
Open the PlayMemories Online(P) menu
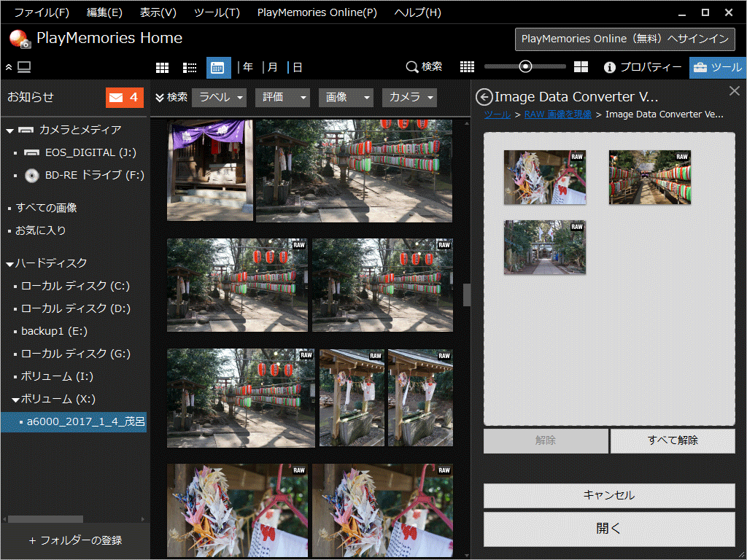pos(317,12)
